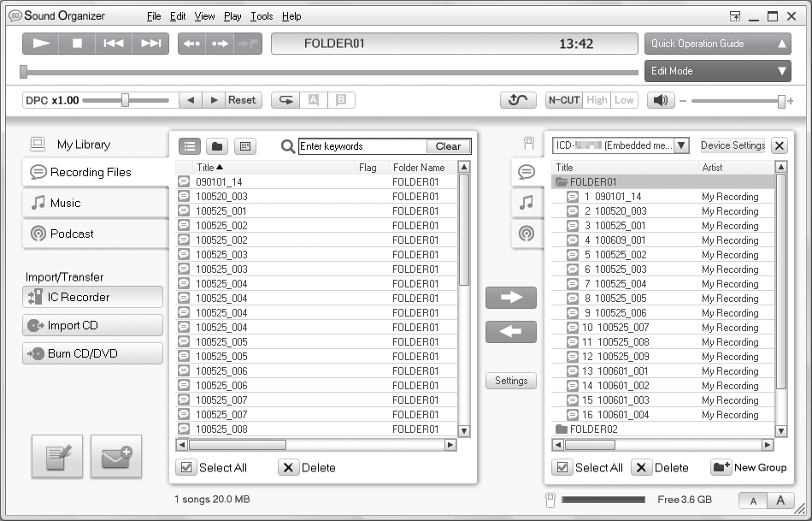
Task: Open the Play menu
Action: point(232,16)
